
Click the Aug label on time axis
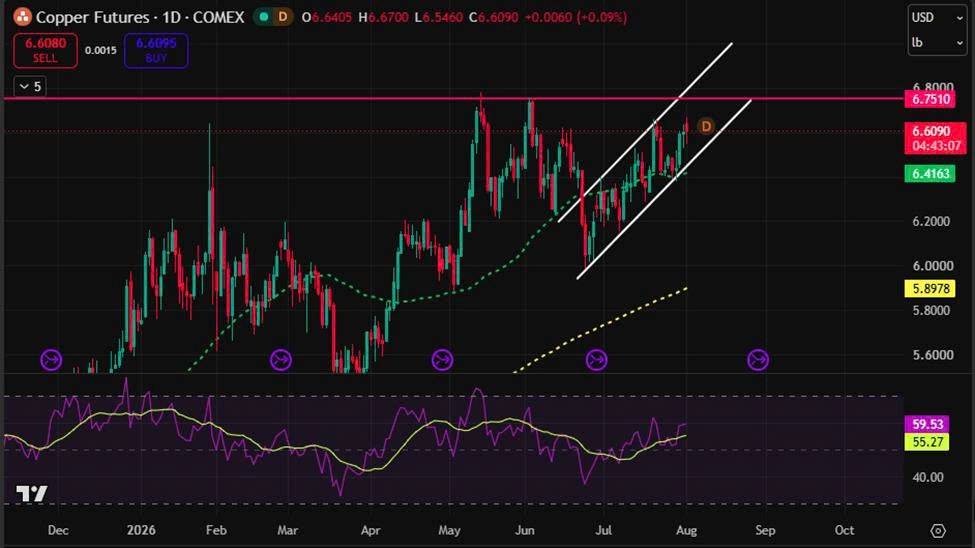coord(686,531)
